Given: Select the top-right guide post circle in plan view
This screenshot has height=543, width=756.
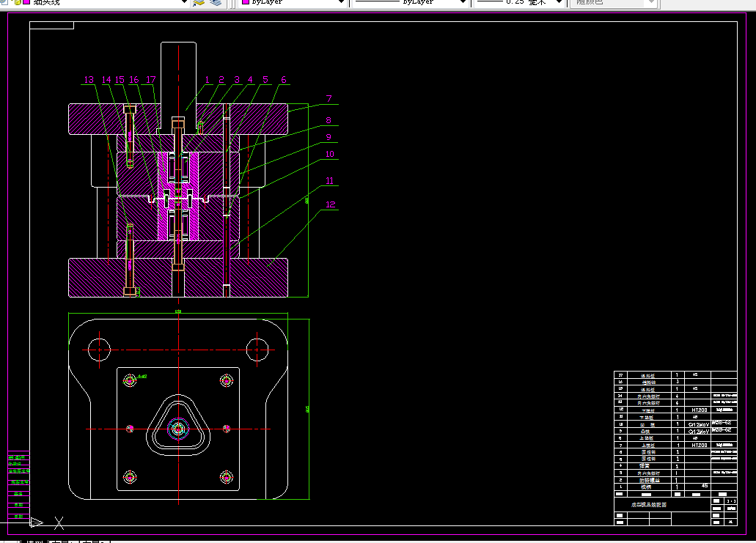Looking at the screenshot, I should 257,350.
